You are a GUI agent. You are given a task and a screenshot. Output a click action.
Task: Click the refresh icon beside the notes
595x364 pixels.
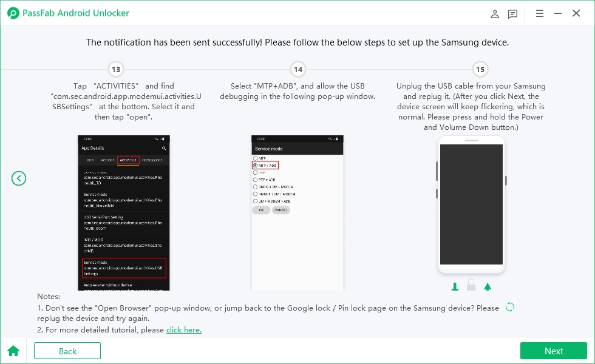click(x=510, y=307)
